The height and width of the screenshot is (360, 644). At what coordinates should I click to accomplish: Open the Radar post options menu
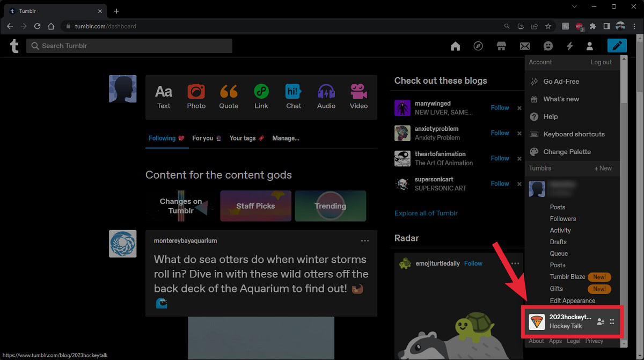515,263
